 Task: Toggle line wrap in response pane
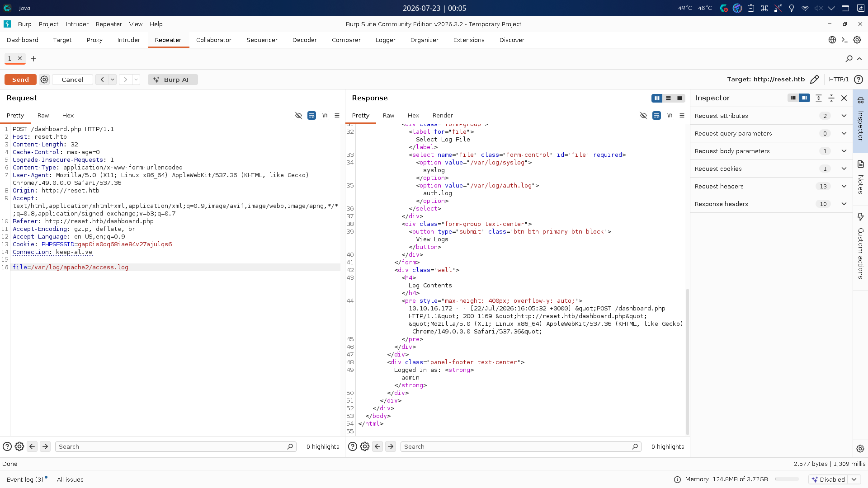(656, 116)
